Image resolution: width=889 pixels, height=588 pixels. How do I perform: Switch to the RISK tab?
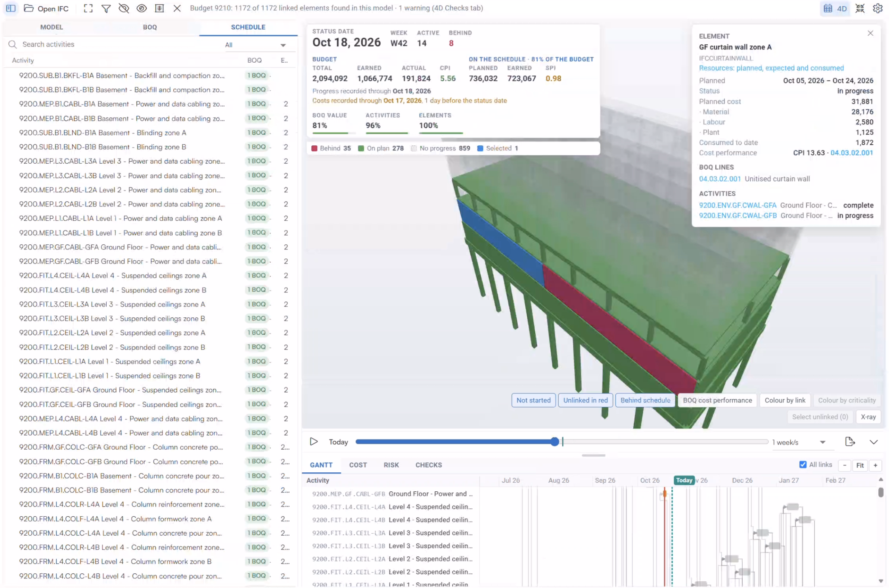pos(391,465)
